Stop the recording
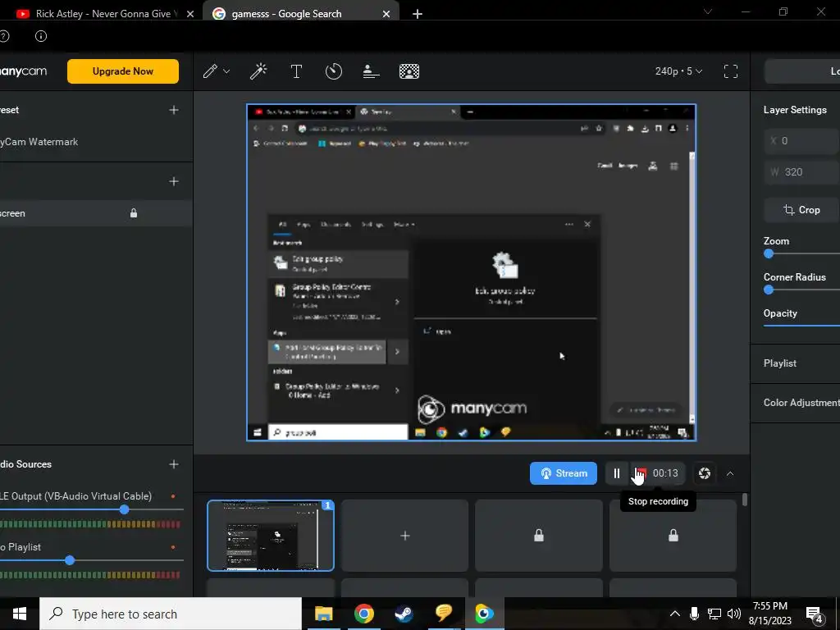Viewport: 840px width, 630px height. point(641,473)
